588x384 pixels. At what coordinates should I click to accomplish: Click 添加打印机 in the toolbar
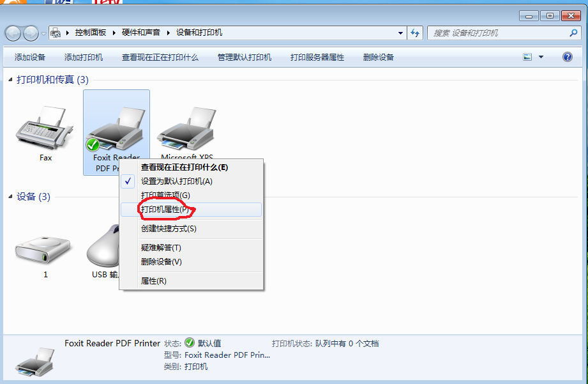83,58
